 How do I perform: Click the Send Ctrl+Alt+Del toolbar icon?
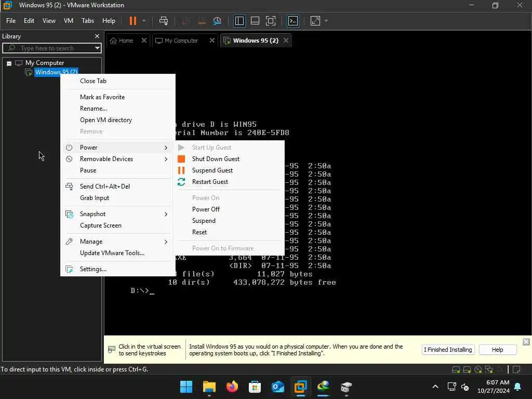pyautogui.click(x=164, y=21)
